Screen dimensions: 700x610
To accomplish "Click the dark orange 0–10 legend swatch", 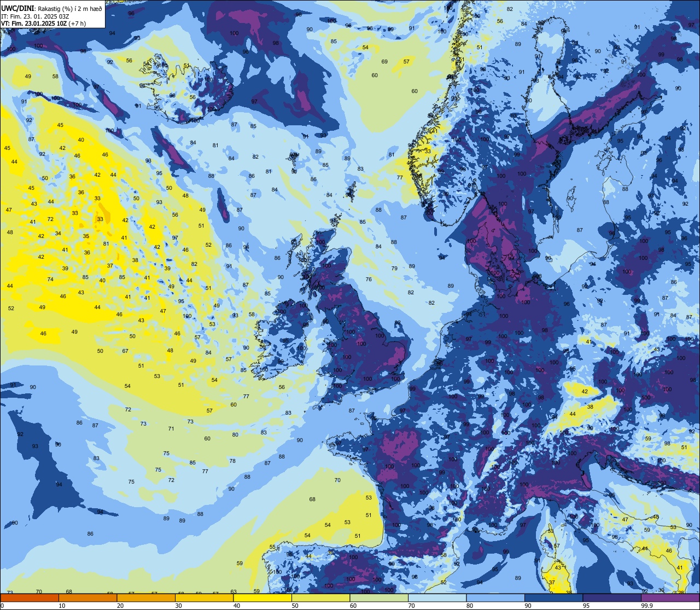I will pyautogui.click(x=30, y=598).
